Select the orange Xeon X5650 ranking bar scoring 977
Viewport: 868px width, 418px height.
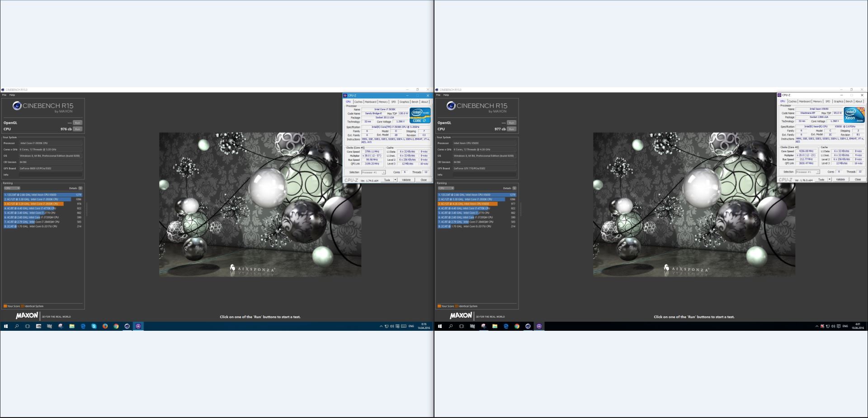[x=467, y=204]
